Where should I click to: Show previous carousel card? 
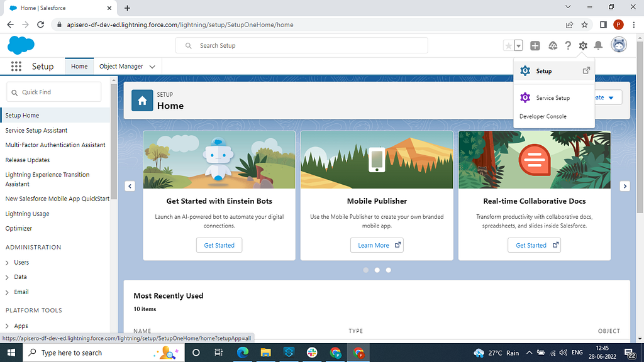[130, 186]
